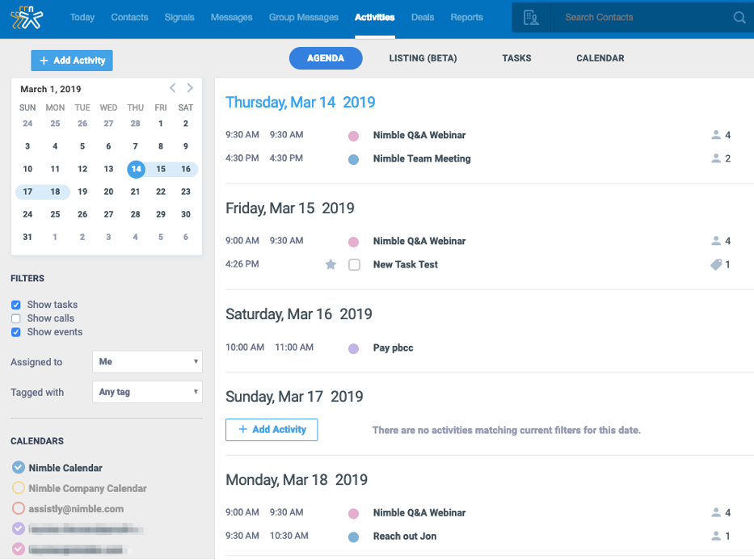Open the Reports section

466,17
